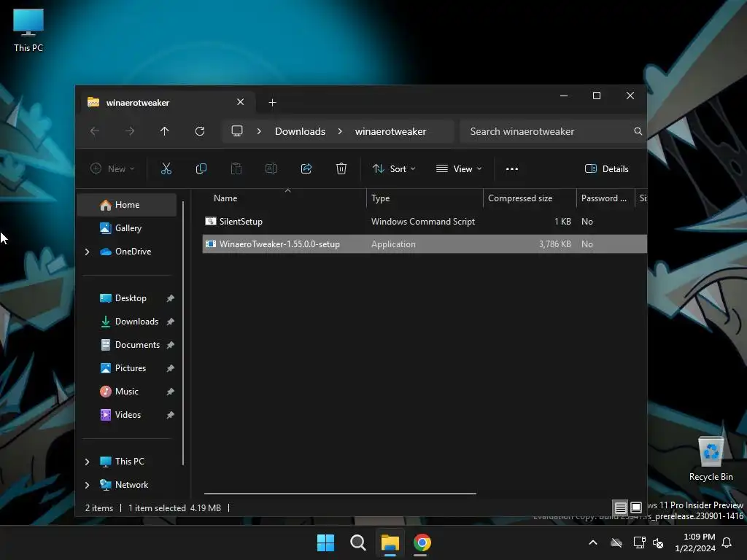The image size is (747, 560).
Task: Expand the OneDrive tree node
Action: pos(88,252)
